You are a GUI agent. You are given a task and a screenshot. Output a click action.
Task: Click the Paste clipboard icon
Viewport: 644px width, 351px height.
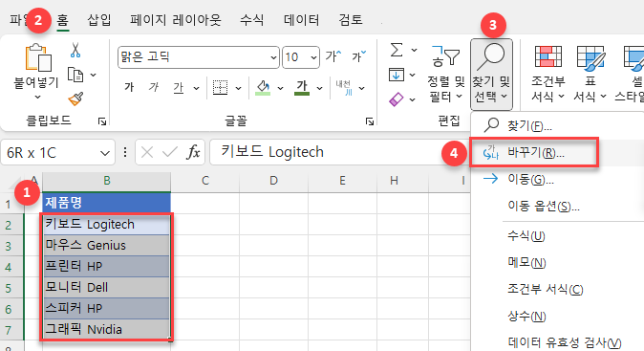[x=38, y=57]
